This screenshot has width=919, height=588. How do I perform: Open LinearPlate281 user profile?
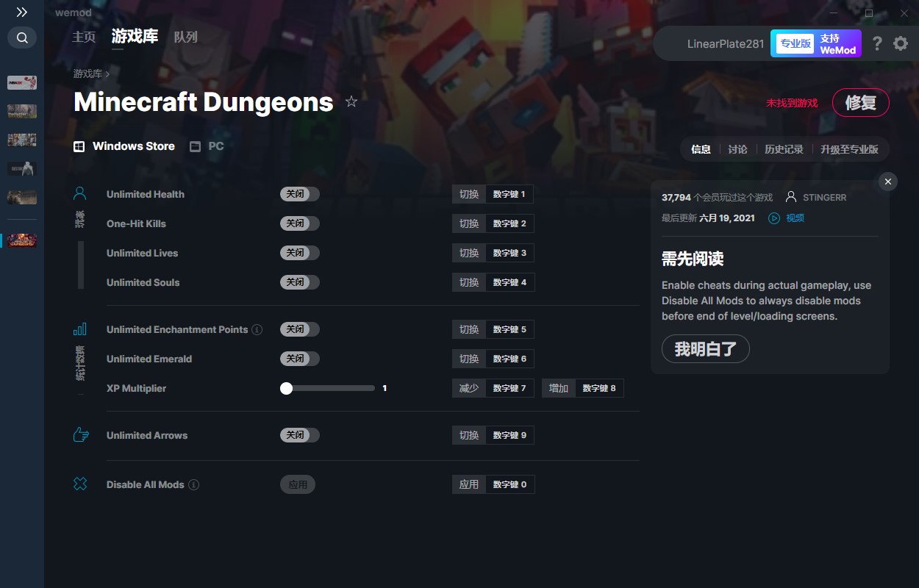[x=726, y=44]
